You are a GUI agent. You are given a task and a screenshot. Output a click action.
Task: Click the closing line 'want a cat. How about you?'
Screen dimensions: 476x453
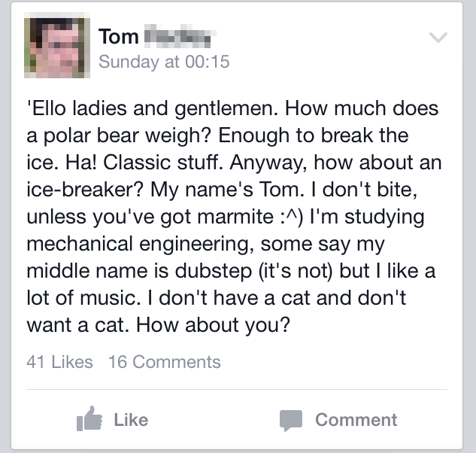tap(159, 325)
